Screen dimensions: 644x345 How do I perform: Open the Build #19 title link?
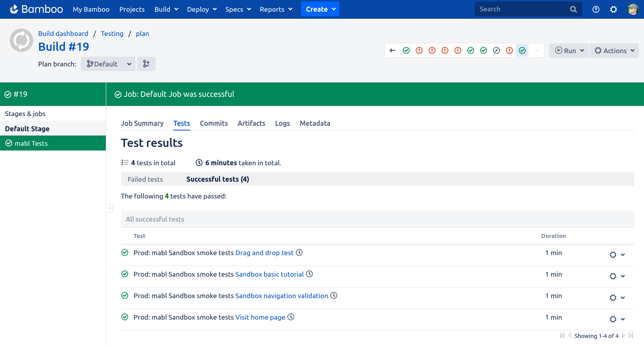[64, 47]
